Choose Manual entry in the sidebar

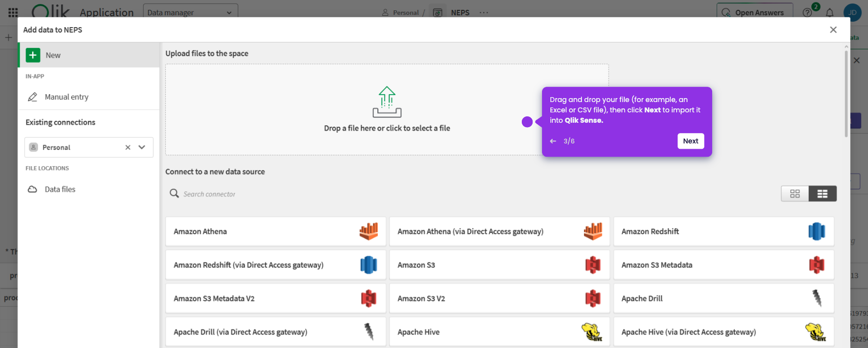89,97
